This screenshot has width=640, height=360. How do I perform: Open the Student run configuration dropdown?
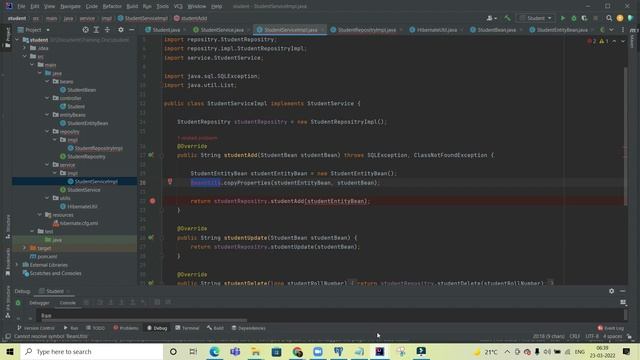536,18
